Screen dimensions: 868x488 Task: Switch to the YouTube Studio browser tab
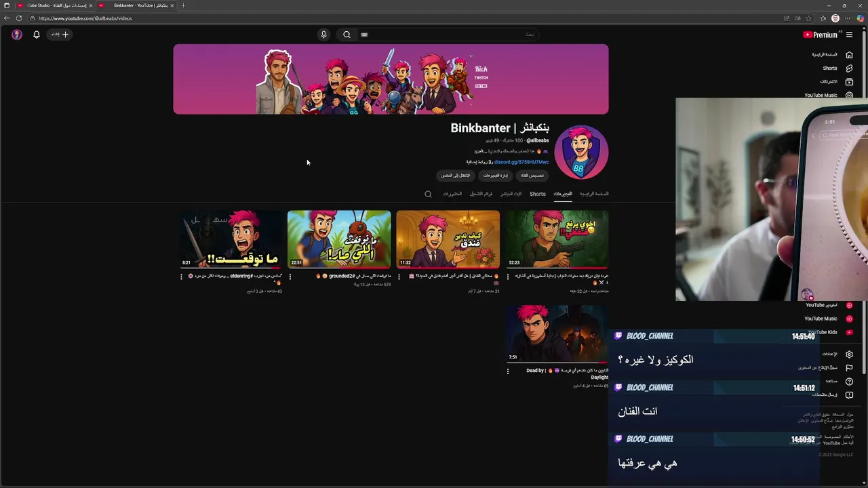[56, 5]
